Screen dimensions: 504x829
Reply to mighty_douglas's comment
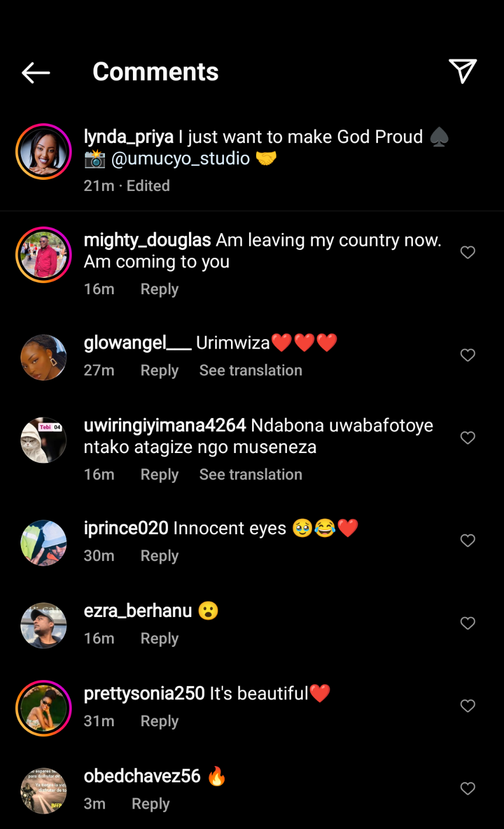(x=159, y=290)
